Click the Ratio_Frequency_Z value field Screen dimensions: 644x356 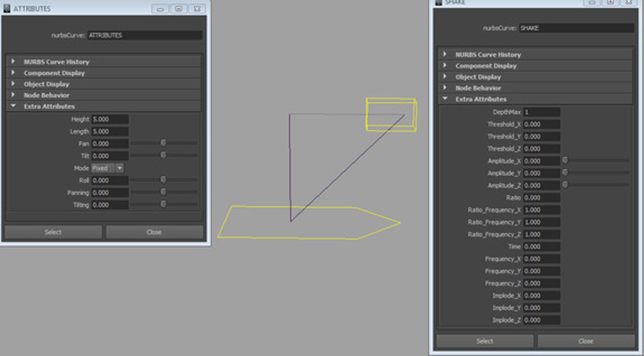coord(541,234)
